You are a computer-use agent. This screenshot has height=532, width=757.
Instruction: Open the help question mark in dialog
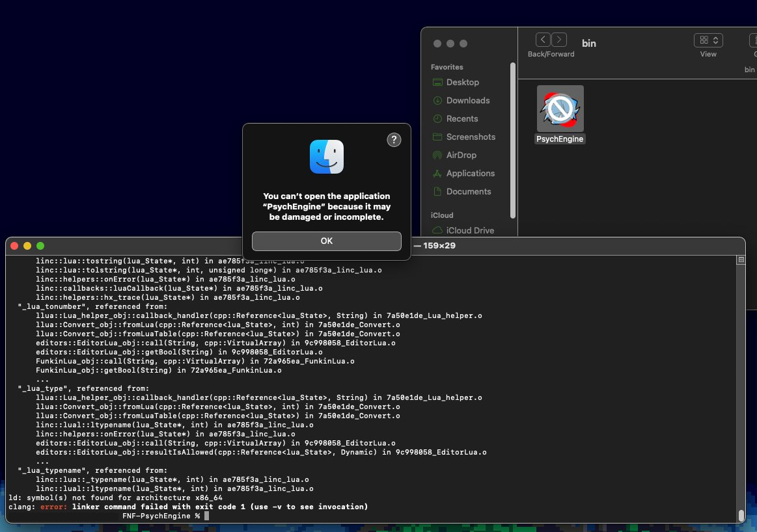pyautogui.click(x=394, y=140)
